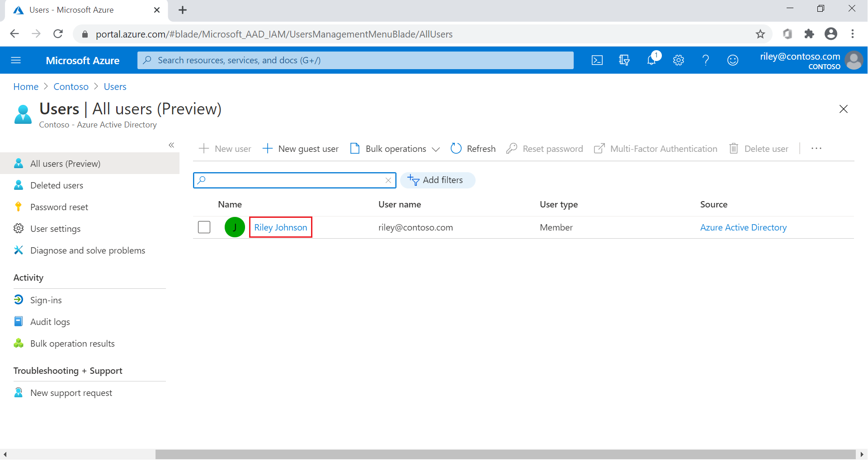Close the Users - Microsoft Azure tab
Screen dimensions: 868x461
point(157,10)
